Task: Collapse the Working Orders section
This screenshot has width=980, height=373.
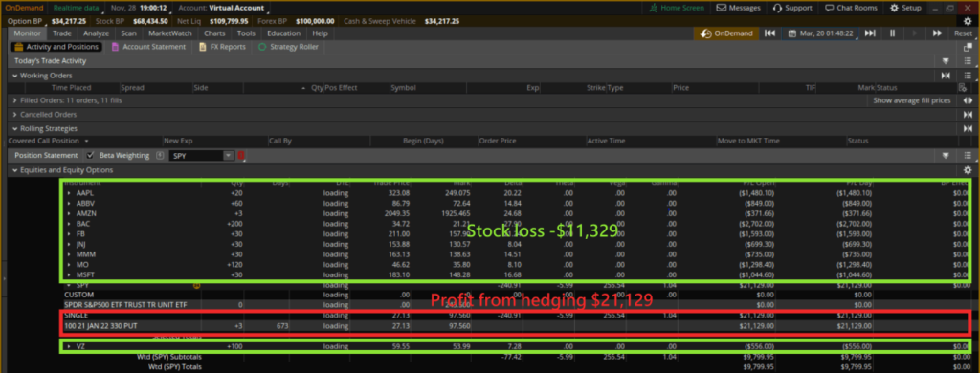Action: (15, 75)
